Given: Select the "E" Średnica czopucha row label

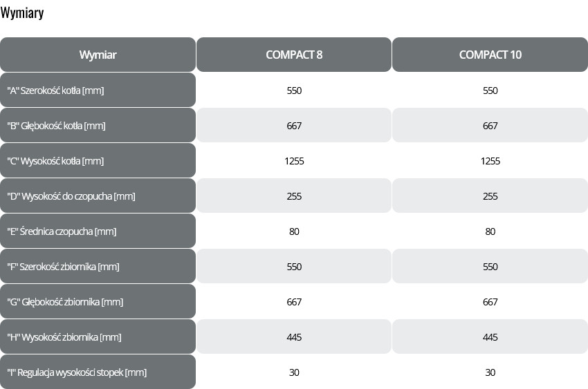Looking at the screenshot, I should pyautogui.click(x=62, y=231).
